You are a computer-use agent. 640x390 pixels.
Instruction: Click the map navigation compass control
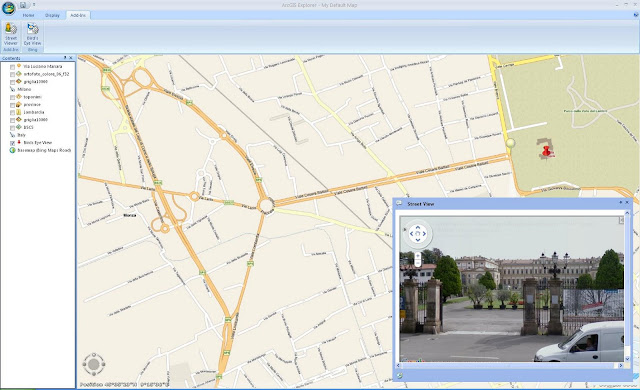(94, 364)
